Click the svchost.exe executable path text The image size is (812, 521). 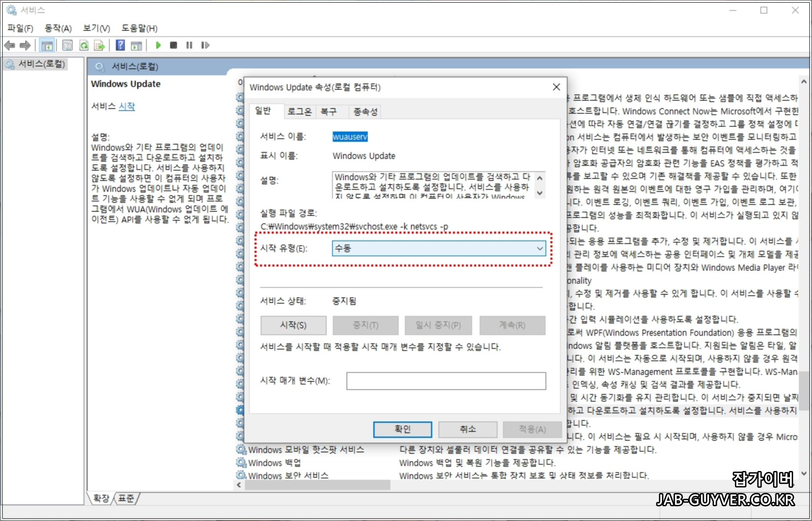point(354,226)
